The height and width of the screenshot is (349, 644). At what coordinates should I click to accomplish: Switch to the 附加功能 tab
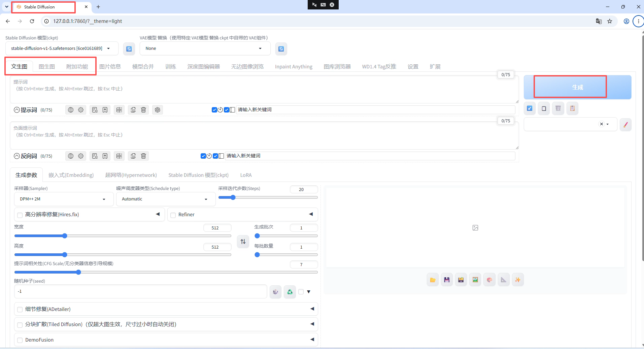pos(77,67)
